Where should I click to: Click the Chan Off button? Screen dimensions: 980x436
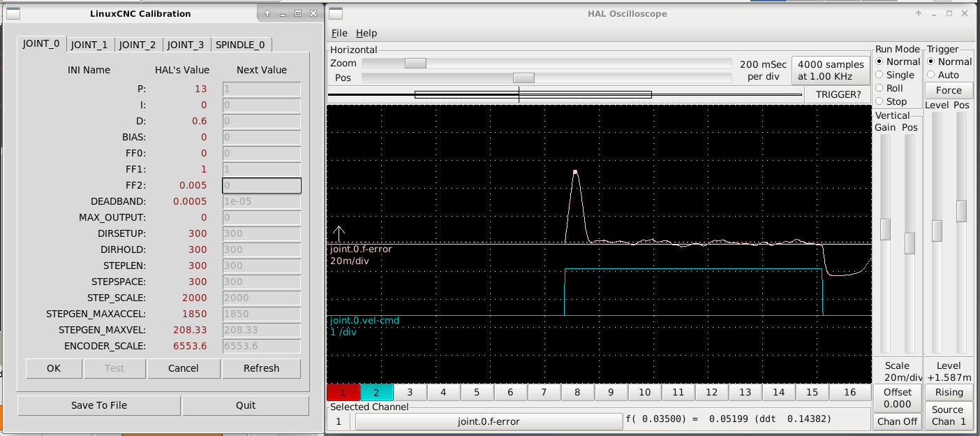(898, 421)
